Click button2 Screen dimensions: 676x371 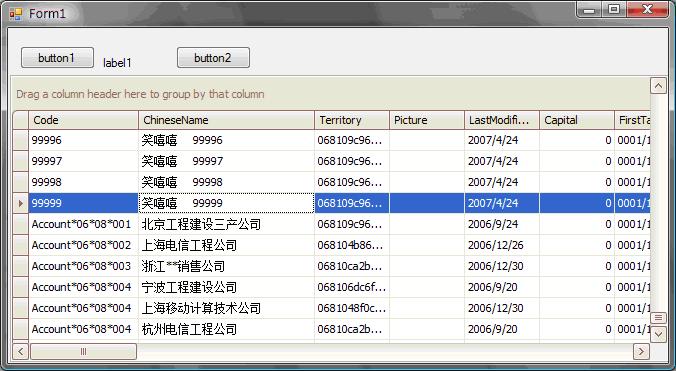213,58
